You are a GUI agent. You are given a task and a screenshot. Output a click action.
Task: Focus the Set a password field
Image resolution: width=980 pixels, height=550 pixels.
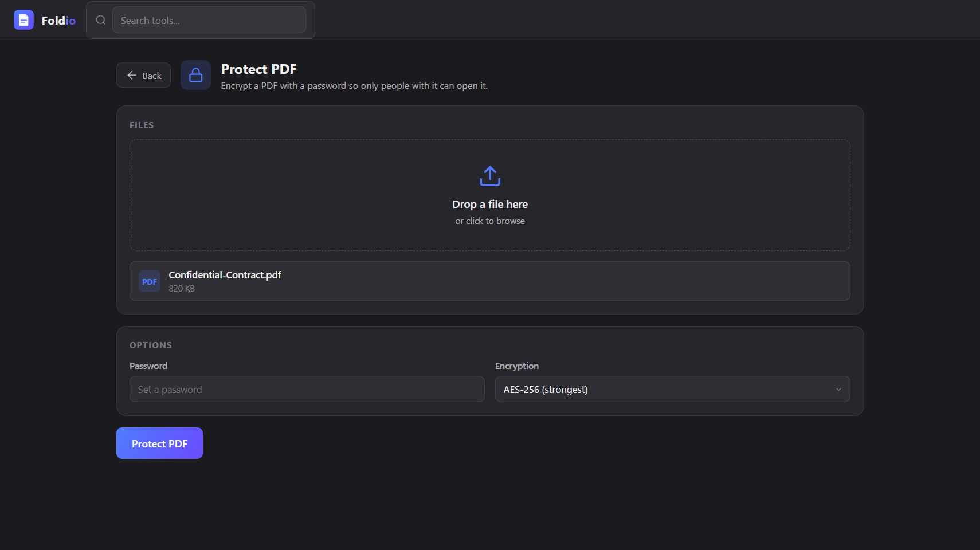(x=307, y=389)
